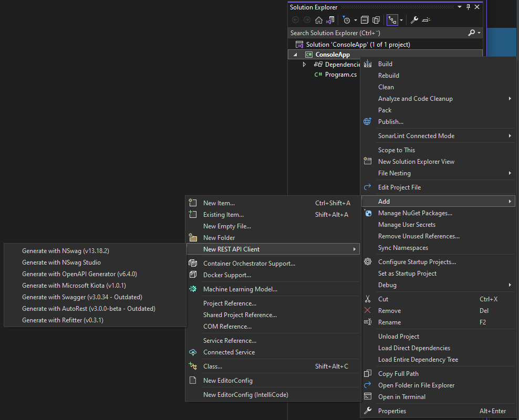Image resolution: width=519 pixels, height=420 pixels.
Task: Open the Pending Changes Filter dropdown arrow
Action: point(356,20)
